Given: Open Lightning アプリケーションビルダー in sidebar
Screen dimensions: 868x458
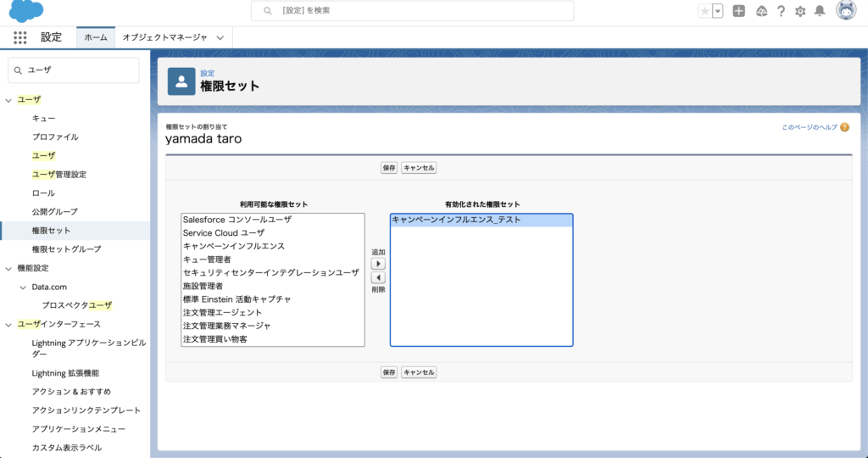Looking at the screenshot, I should tap(88, 349).
